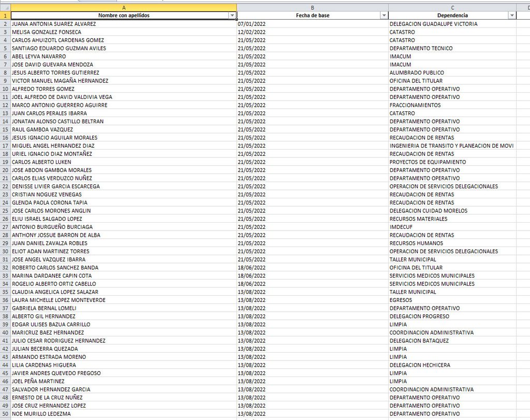This screenshot has height=420, width=530.
Task: Select the RECURSOS HUMANOS cell
Action: [452, 243]
